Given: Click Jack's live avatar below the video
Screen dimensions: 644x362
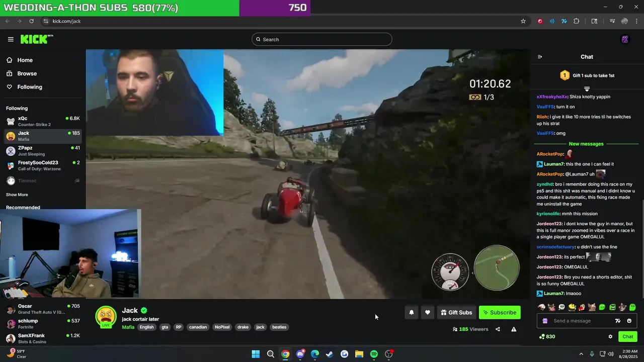Looking at the screenshot, I should [106, 317].
